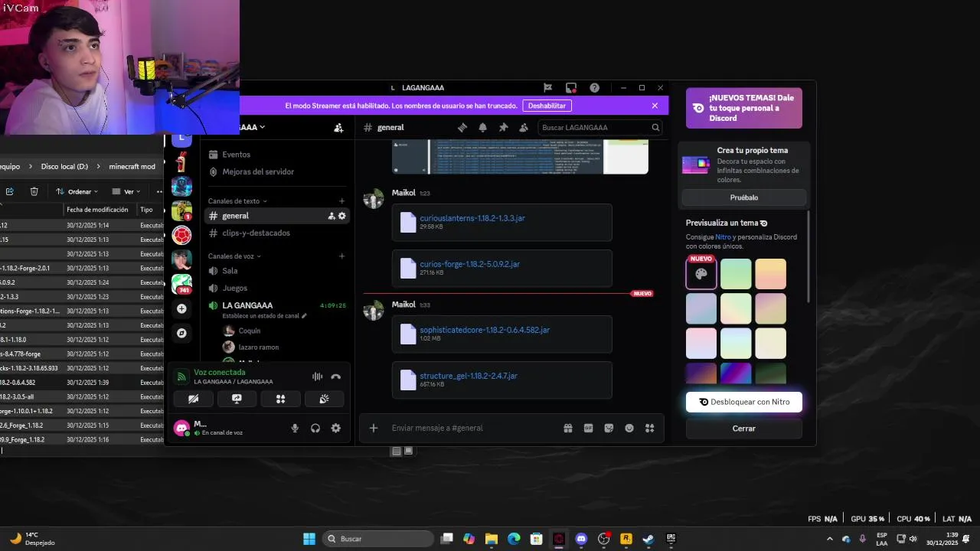Click Establece un estado de canal
Screen dimensions: 980x551
point(264,315)
